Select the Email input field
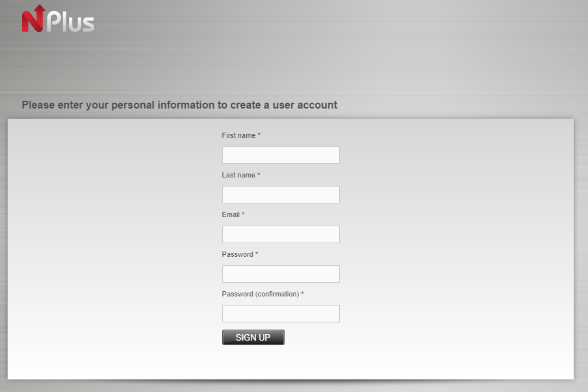Image resolution: width=588 pixels, height=392 pixels. [x=281, y=234]
